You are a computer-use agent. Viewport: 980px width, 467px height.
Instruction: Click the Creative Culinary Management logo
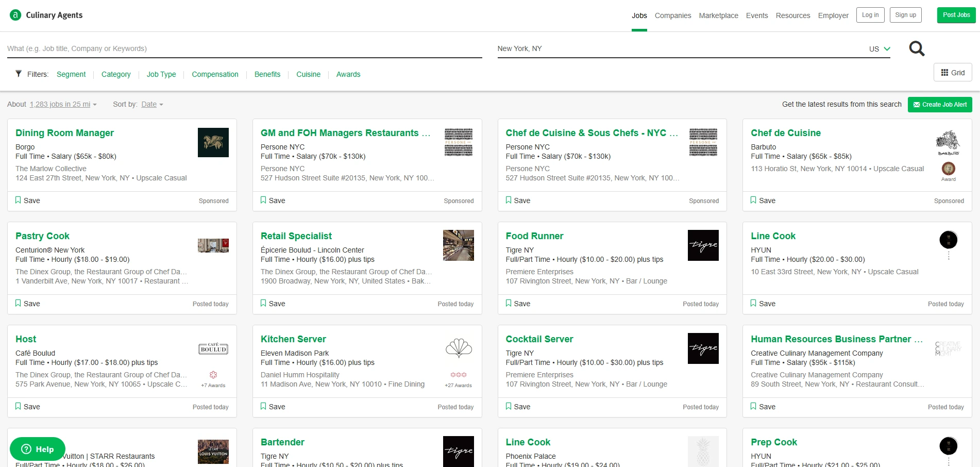(x=948, y=348)
